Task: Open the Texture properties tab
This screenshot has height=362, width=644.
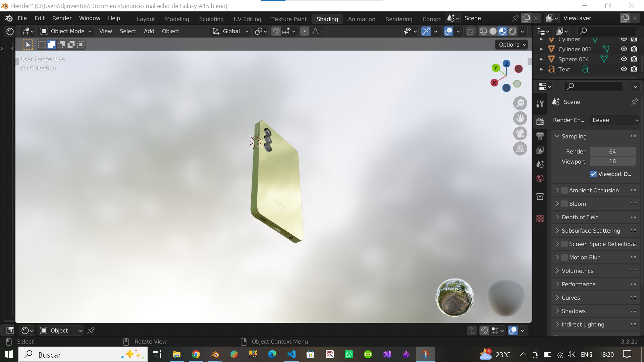Action: pos(540,219)
